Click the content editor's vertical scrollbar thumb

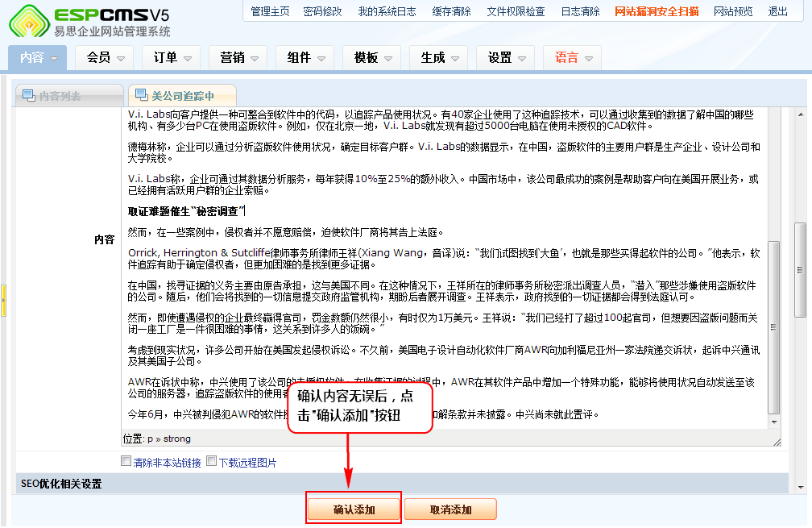773,327
